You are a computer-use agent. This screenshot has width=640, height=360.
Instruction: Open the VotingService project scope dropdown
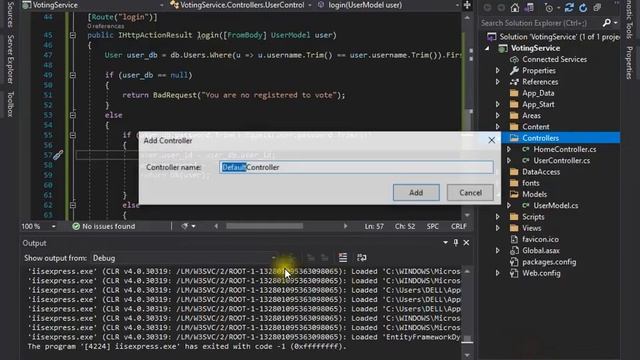click(x=162, y=5)
